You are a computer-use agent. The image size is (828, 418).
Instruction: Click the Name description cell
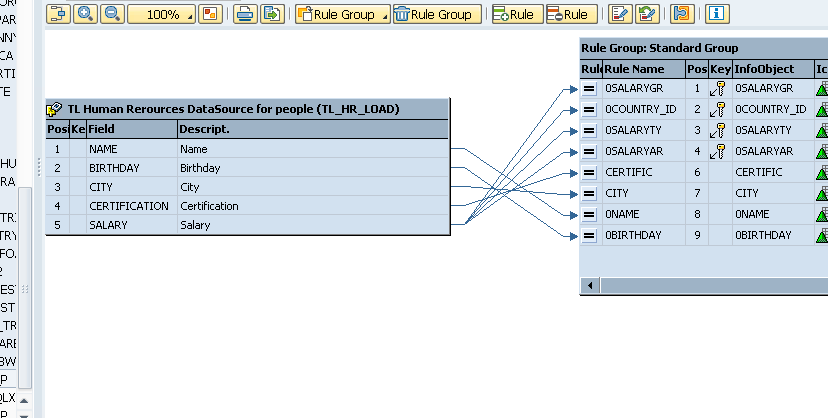(x=313, y=149)
